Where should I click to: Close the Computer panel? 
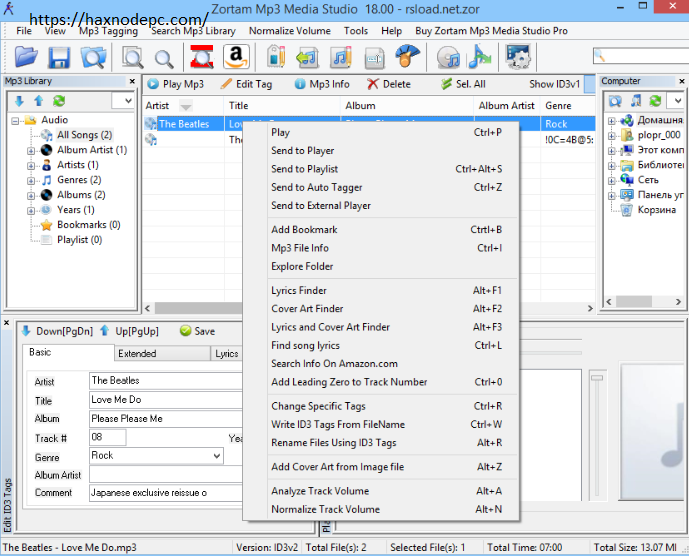click(x=682, y=81)
